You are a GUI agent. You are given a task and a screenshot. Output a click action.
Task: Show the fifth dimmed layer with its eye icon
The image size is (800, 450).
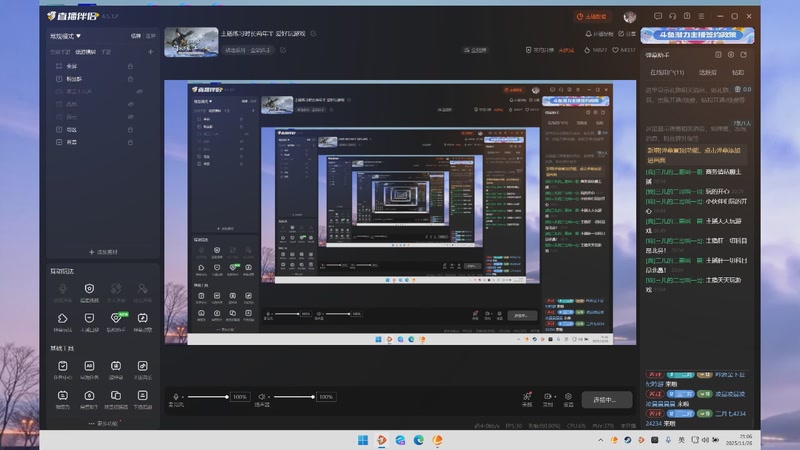(x=131, y=117)
